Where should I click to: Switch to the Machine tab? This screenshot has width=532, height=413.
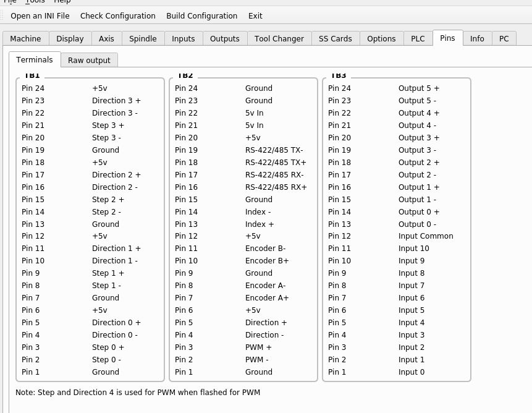(25, 39)
